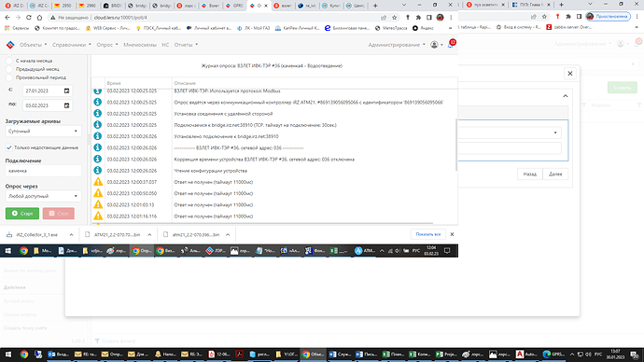
Task: Open 'НС' navbar item
Action: point(165,45)
